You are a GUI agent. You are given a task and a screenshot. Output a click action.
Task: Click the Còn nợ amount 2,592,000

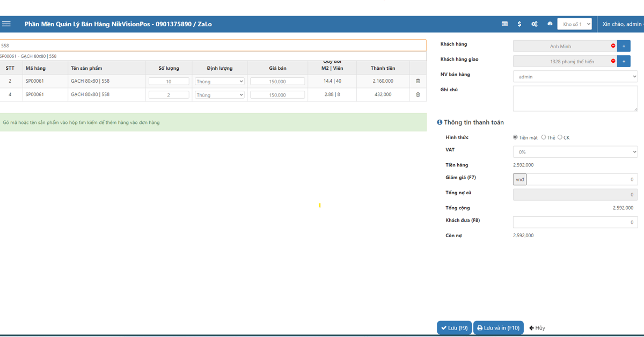coord(523,236)
